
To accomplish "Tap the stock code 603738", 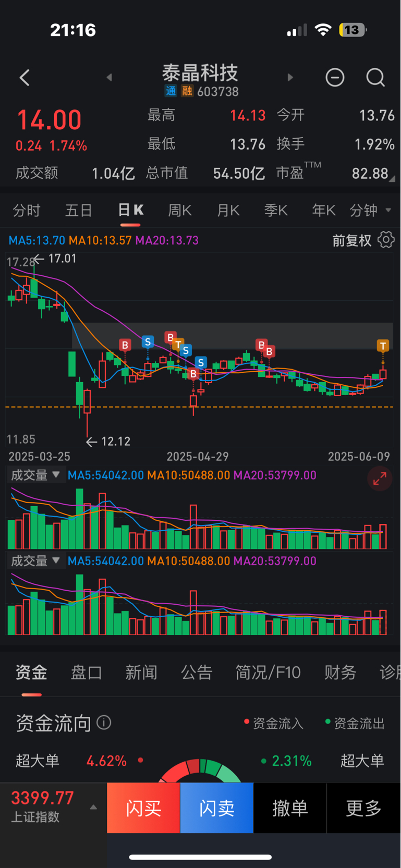I will (218, 92).
